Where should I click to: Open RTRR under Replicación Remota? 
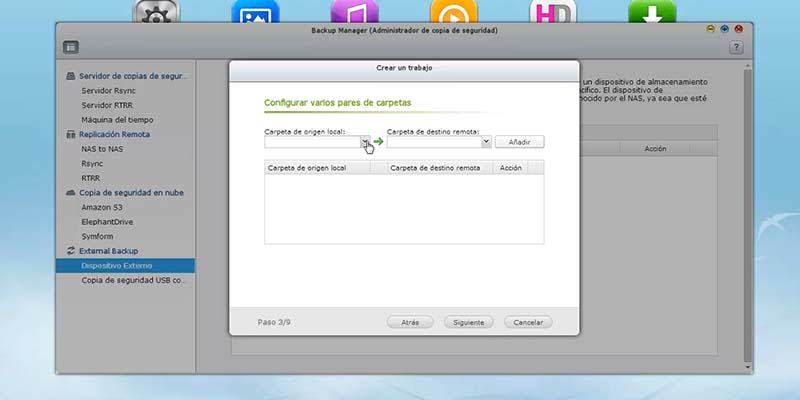[91, 179]
